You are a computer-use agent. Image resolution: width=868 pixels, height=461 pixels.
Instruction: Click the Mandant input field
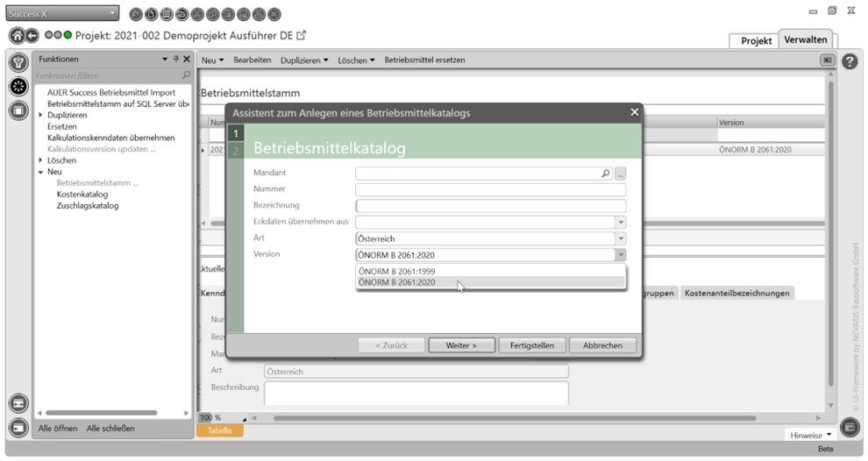pos(479,174)
